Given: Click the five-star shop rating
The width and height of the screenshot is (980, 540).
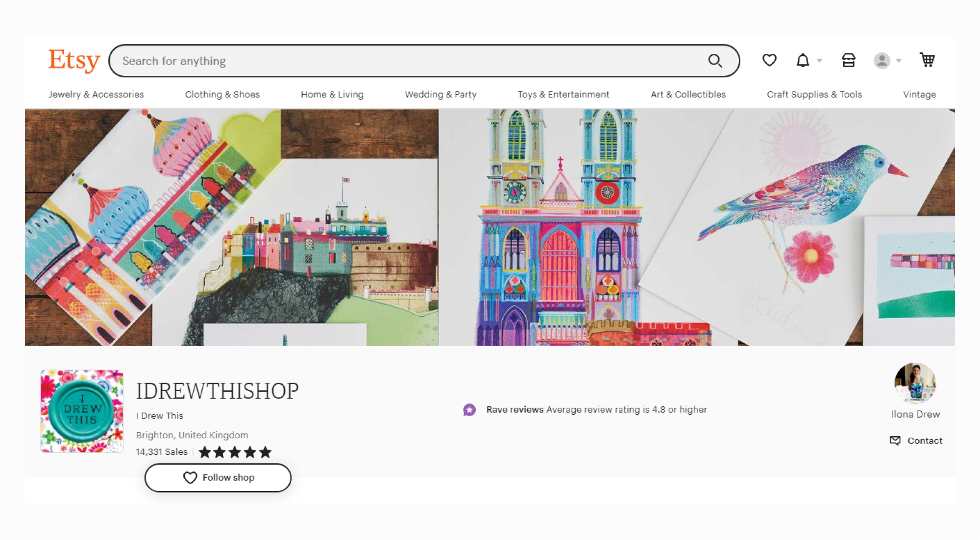Looking at the screenshot, I should 235,452.
